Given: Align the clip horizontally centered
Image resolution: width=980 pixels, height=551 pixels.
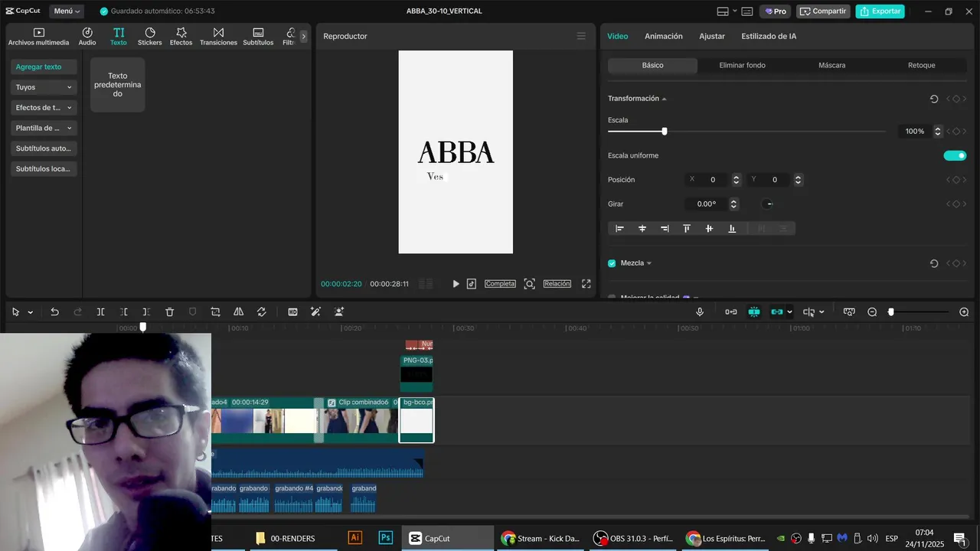Looking at the screenshot, I should 642,229.
